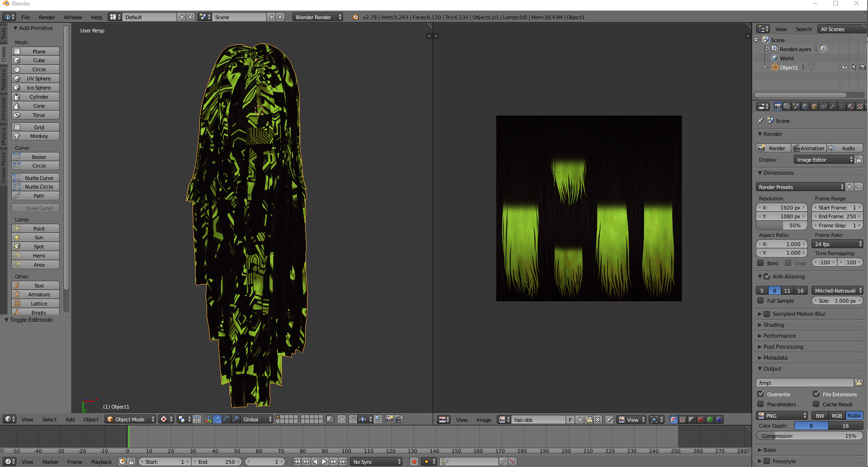Screen dimensions: 868x467
Task: Enable the Bord border checkbox
Action: click(x=760, y=263)
